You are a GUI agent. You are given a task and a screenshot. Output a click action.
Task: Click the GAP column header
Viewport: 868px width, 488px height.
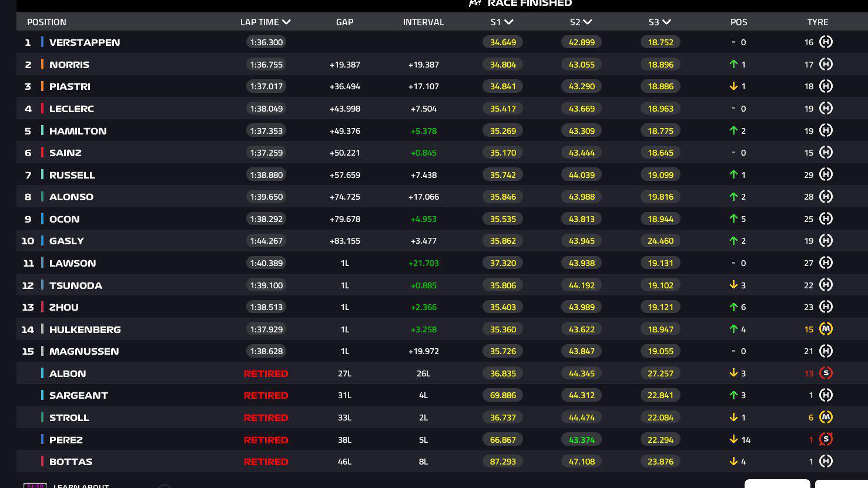(344, 22)
